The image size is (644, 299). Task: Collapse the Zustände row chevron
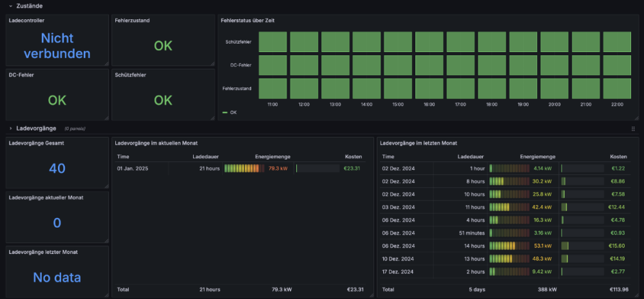(x=10, y=5)
